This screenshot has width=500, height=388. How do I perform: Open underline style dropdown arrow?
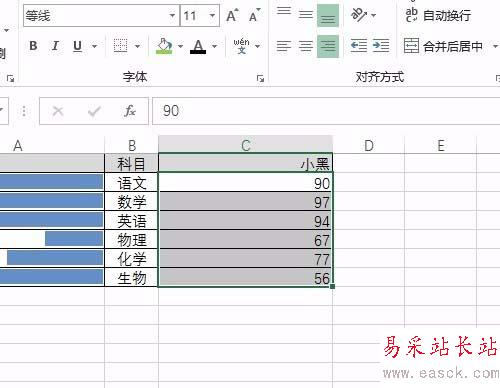95,46
